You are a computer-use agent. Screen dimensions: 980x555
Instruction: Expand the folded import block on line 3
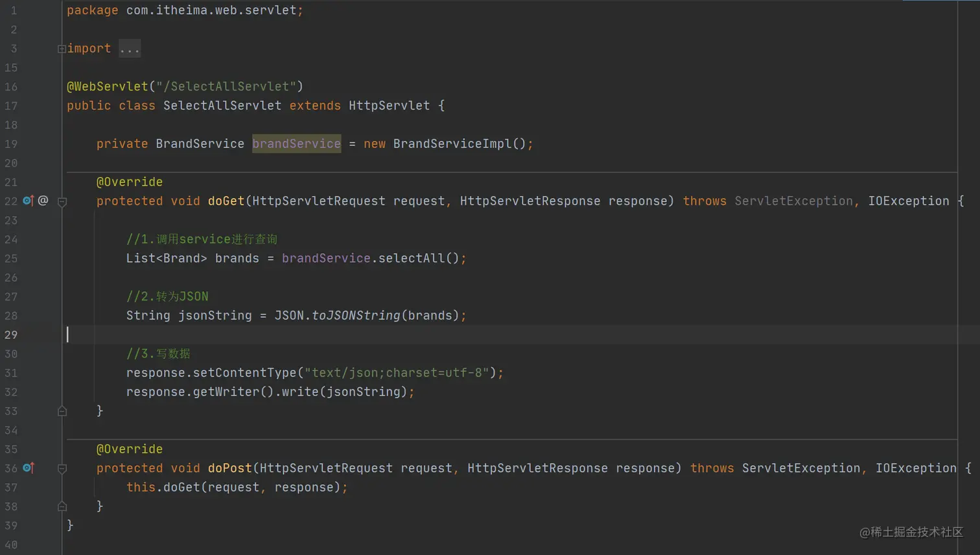click(x=62, y=49)
